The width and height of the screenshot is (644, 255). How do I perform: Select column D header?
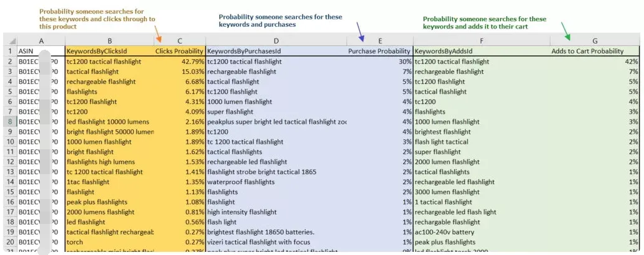click(276, 40)
